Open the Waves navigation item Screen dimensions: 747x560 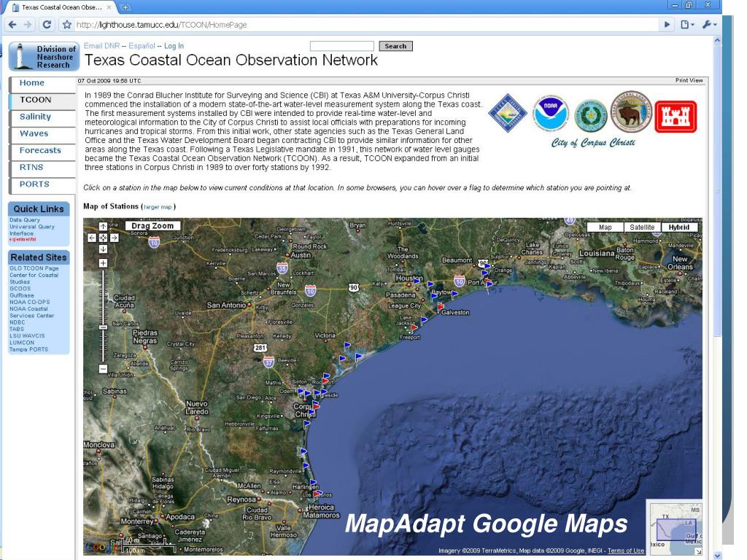34,133
